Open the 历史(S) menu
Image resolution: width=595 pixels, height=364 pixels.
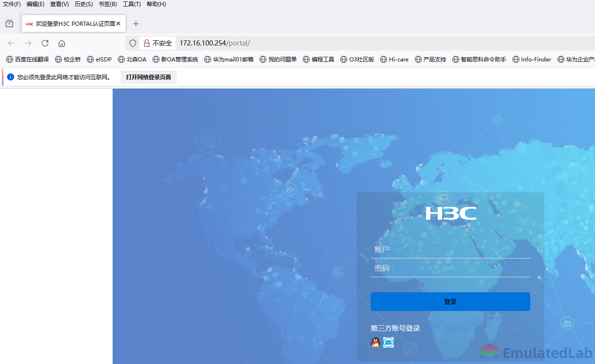(x=84, y=4)
